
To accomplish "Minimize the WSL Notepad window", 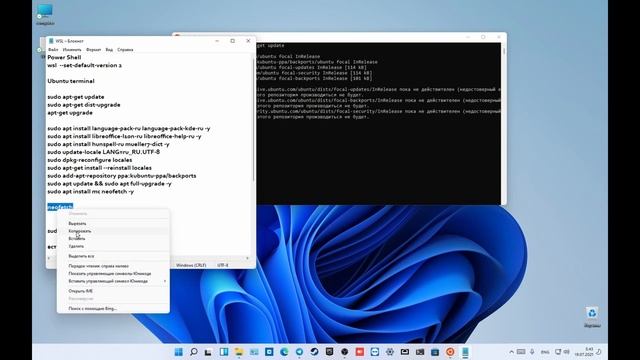I will 217,41.
